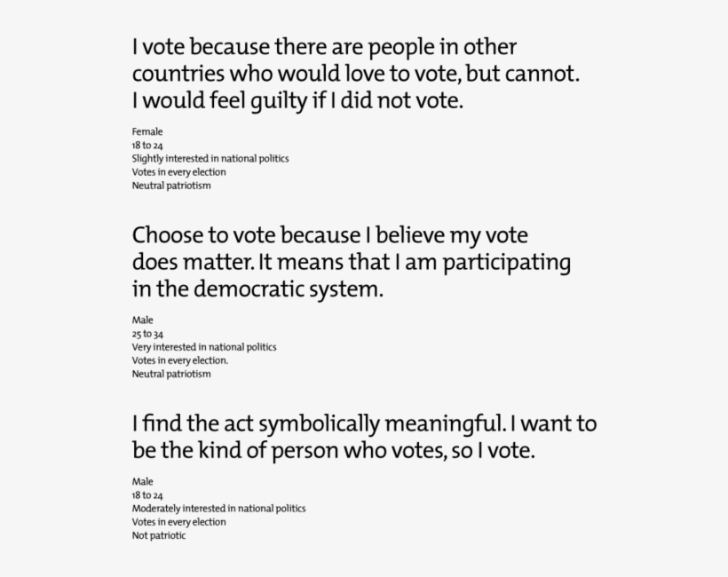Click the 'Male' label under third quote
This screenshot has height=577, width=728.
(x=143, y=482)
